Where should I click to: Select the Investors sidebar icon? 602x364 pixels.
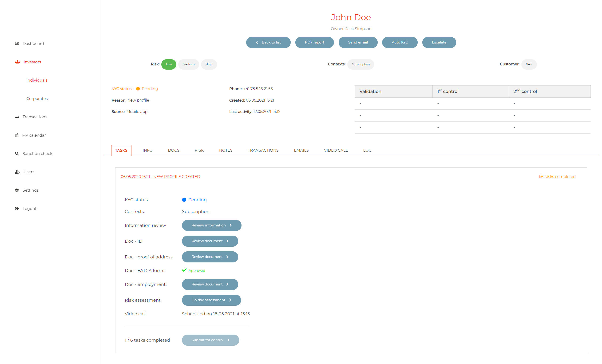click(17, 62)
